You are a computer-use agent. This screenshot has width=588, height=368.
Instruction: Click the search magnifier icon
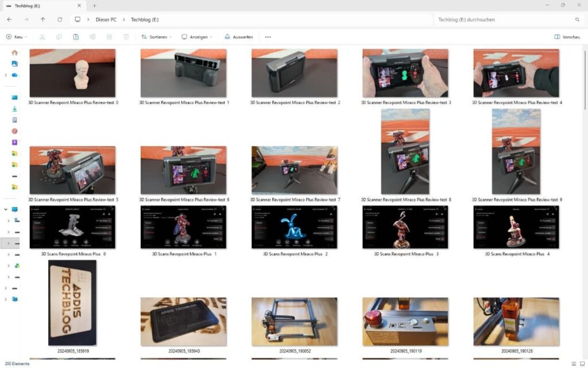[577, 20]
